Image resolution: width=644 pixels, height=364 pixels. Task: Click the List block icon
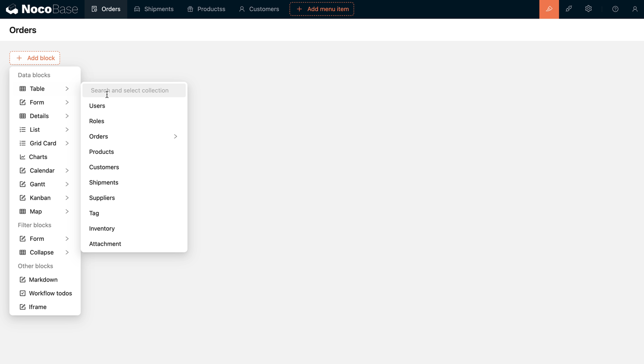coord(23,130)
